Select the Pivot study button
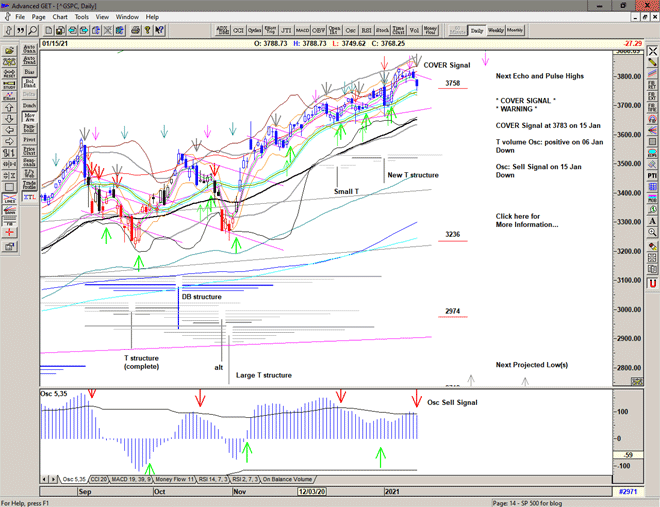 pyautogui.click(x=29, y=139)
